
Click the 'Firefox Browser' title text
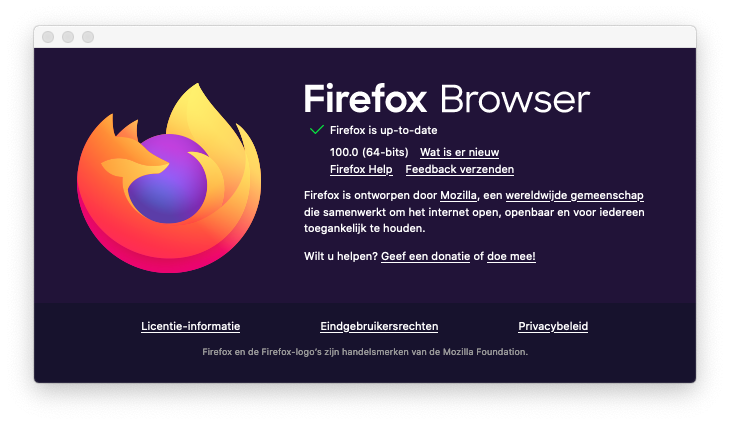pyautogui.click(x=447, y=99)
